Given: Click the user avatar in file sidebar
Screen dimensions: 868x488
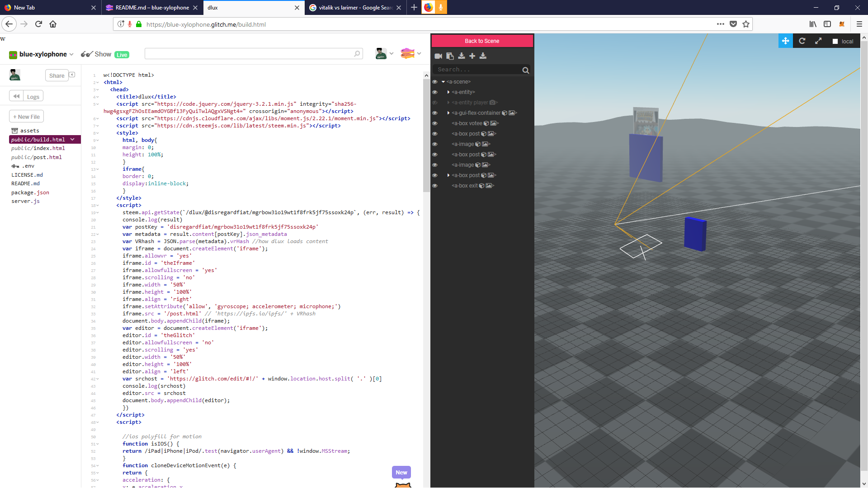Looking at the screenshot, I should coord(15,75).
